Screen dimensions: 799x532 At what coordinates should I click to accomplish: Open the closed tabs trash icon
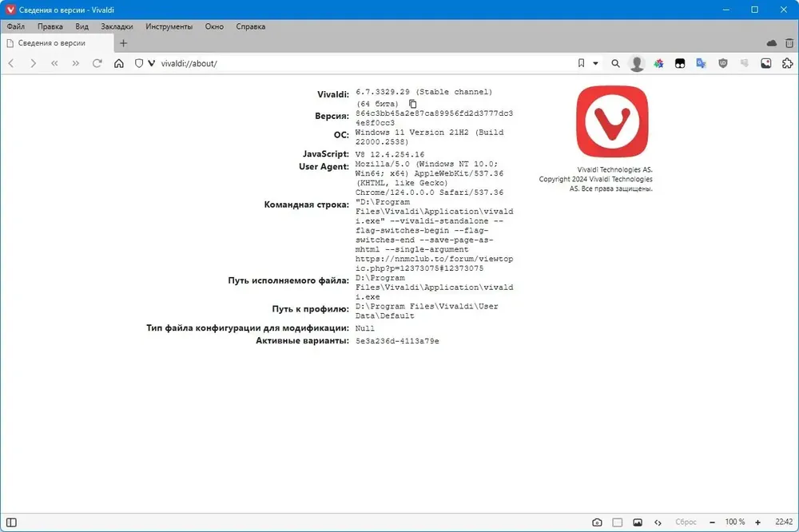click(x=789, y=43)
